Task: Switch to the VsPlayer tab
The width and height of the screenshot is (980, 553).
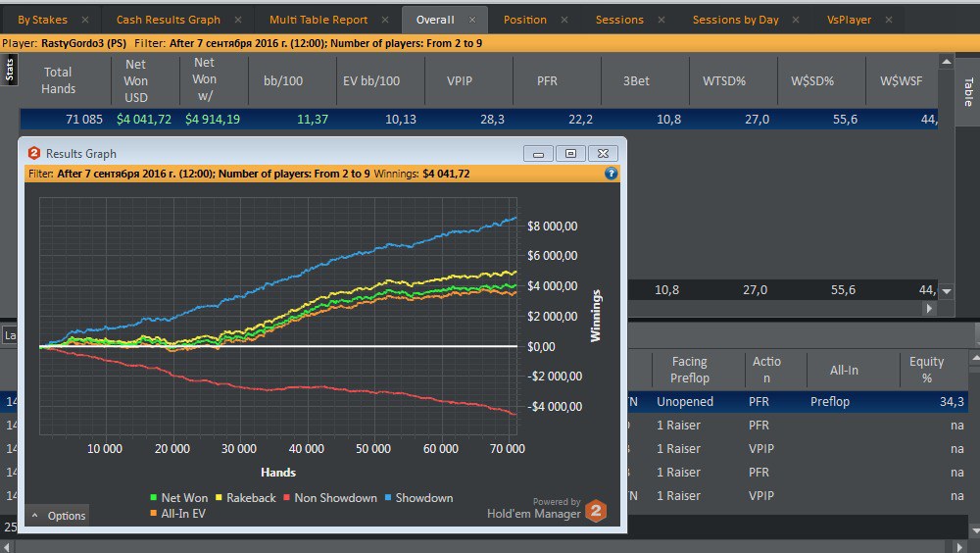Action: pos(849,20)
